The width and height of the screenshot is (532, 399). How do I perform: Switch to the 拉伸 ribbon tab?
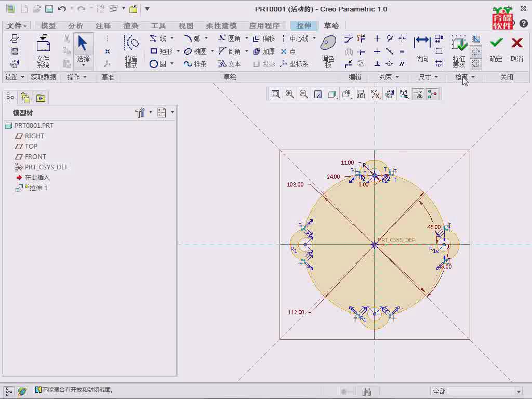click(303, 25)
